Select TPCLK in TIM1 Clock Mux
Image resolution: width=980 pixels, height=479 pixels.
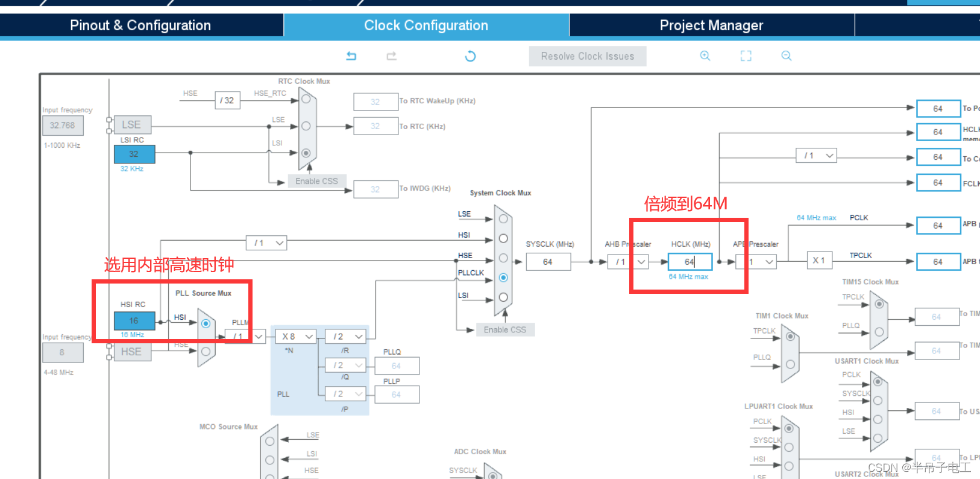coord(790,337)
